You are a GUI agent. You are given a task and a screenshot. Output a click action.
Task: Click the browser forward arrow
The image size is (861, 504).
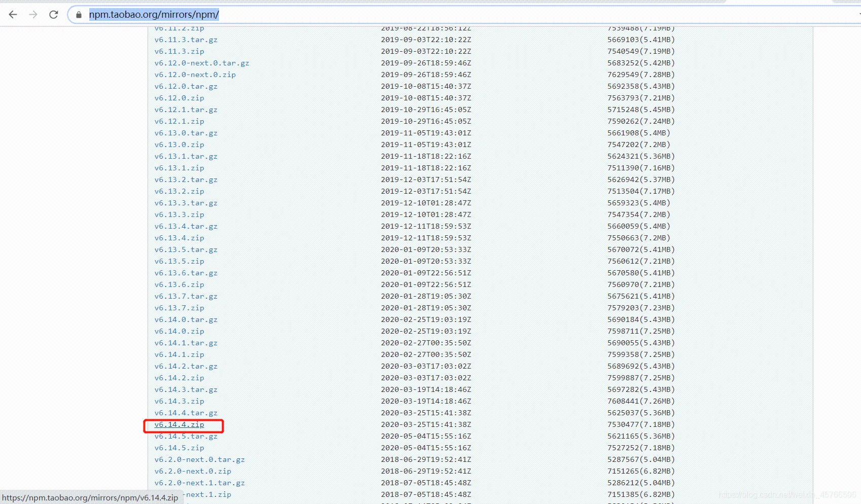[33, 15]
